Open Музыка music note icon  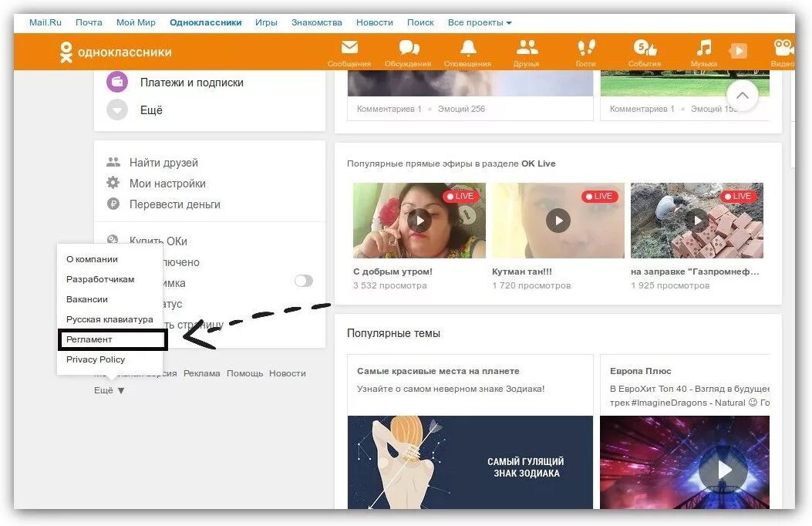coord(704,48)
